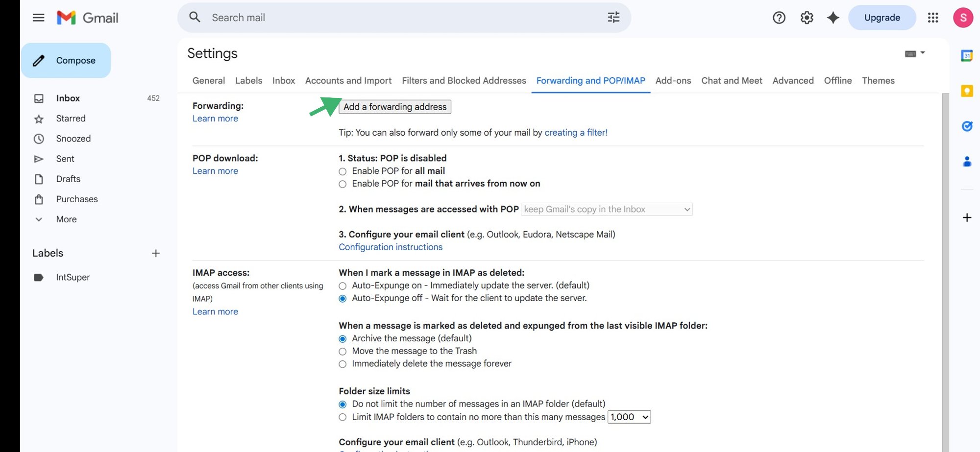
Task: Open Tasks in the side panel
Action: [966, 126]
